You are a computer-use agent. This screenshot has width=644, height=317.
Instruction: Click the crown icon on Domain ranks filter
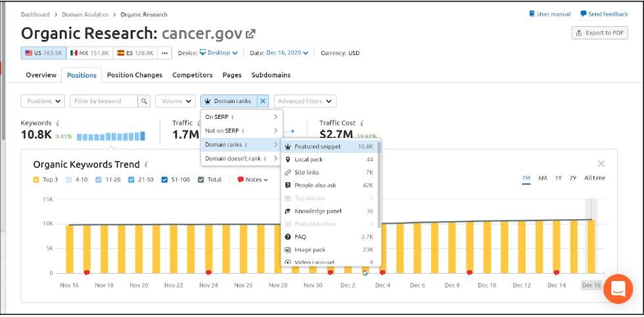tap(208, 101)
